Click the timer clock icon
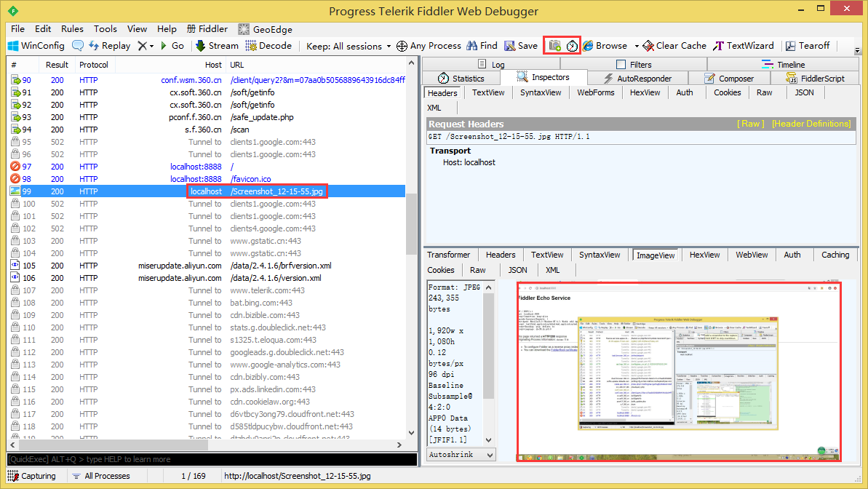868x489 pixels. coord(572,46)
